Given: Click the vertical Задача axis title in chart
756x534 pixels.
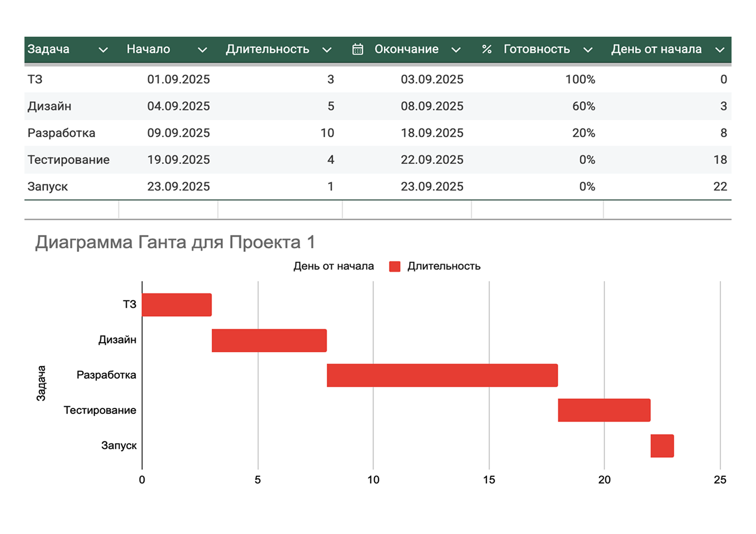Looking at the screenshot, I should click(41, 383).
